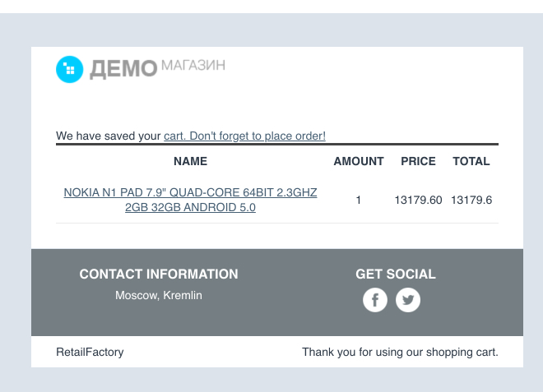Select the AMOUNT column header
Screen dimensions: 543x392
pos(359,161)
